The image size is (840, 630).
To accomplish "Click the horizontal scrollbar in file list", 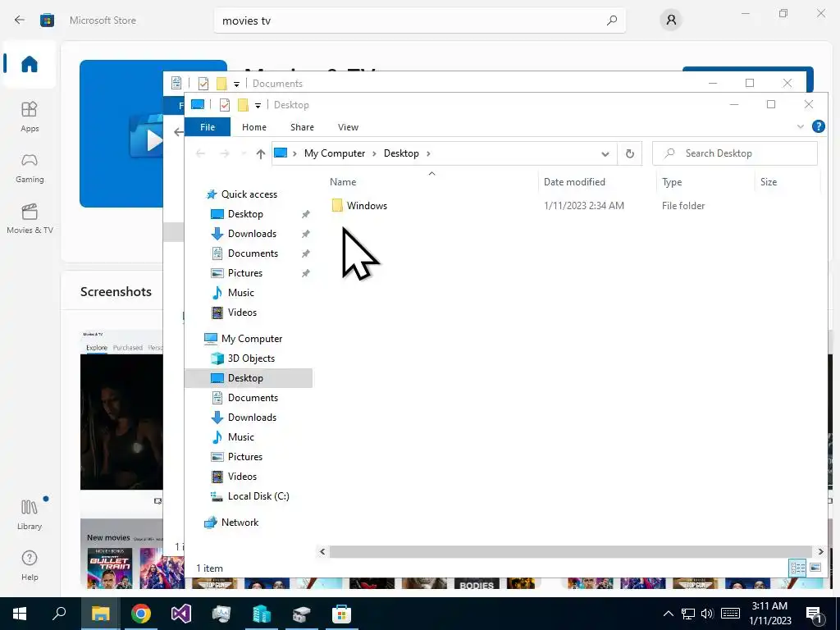I will point(571,551).
